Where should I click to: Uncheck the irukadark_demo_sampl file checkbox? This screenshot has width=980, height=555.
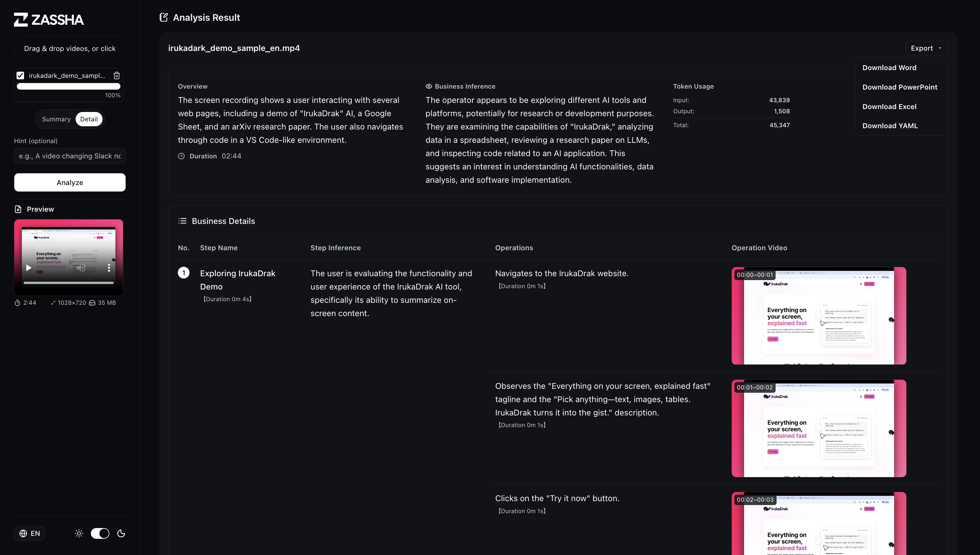pos(20,76)
